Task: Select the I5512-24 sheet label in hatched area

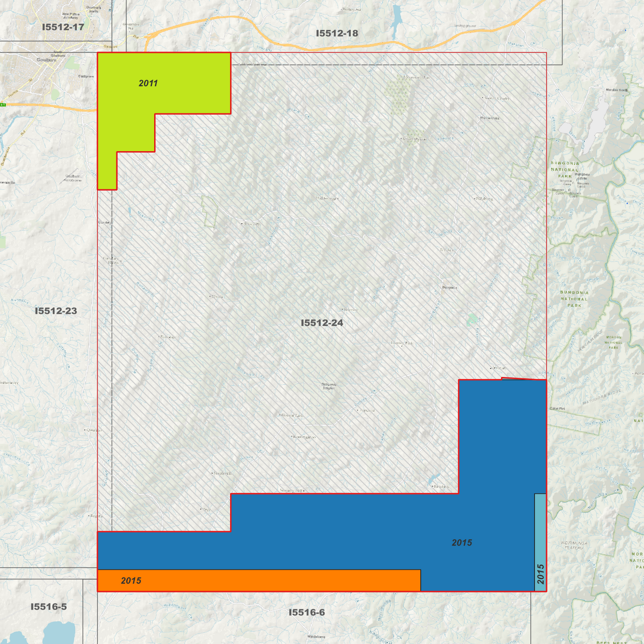Action: click(322, 323)
